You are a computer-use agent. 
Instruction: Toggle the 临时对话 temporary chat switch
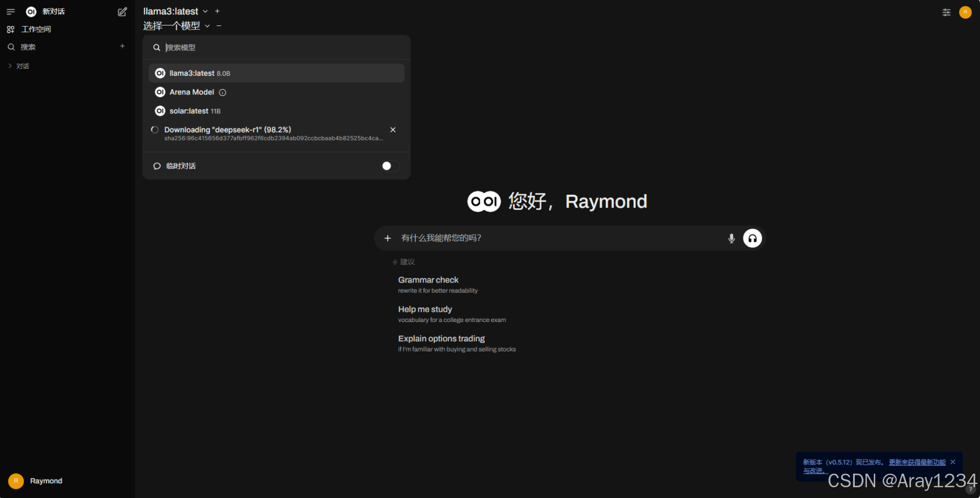coord(390,166)
